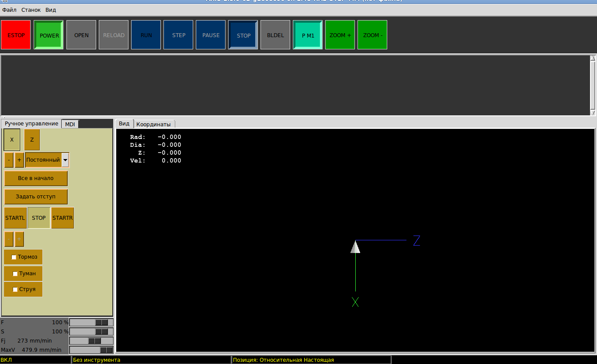Viewport: 597px width, 364px height.
Task: Click Позиция: Относительная Настоящая status text
Action: (283, 360)
